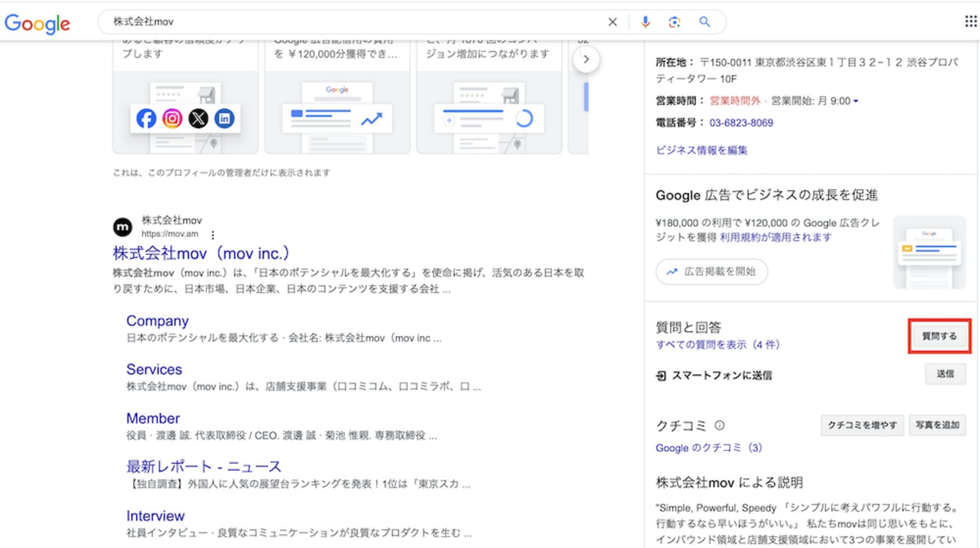Click the phone number 03-6823-8069
The width and height of the screenshot is (980, 548).
741,123
